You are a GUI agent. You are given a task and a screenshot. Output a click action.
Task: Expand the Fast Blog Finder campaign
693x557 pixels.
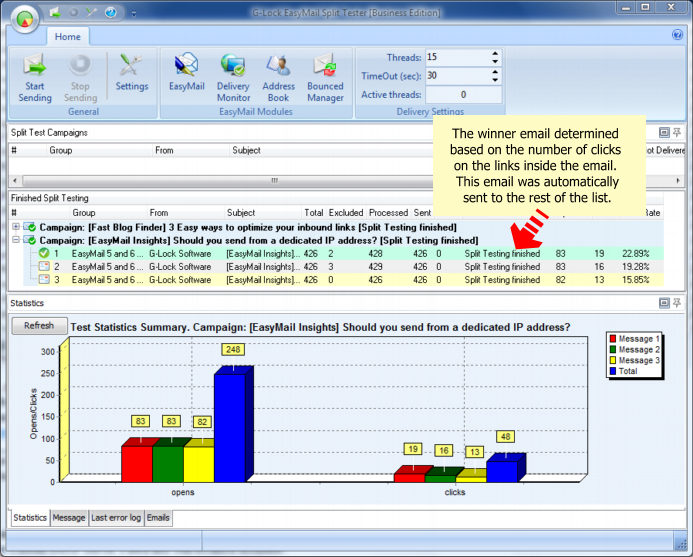click(16, 227)
